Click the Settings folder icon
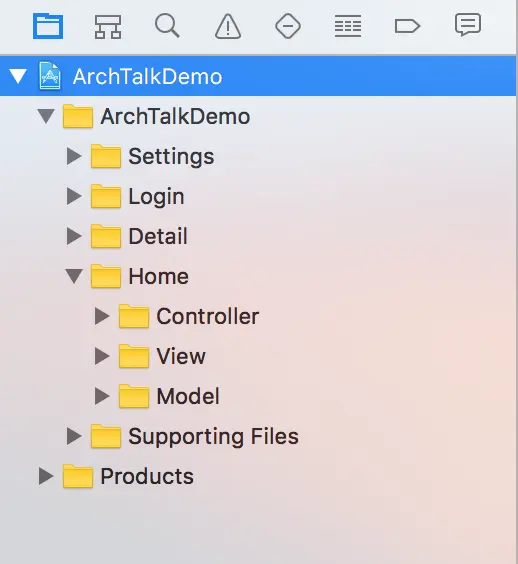Viewport: 518px width, 564px height. 106,156
